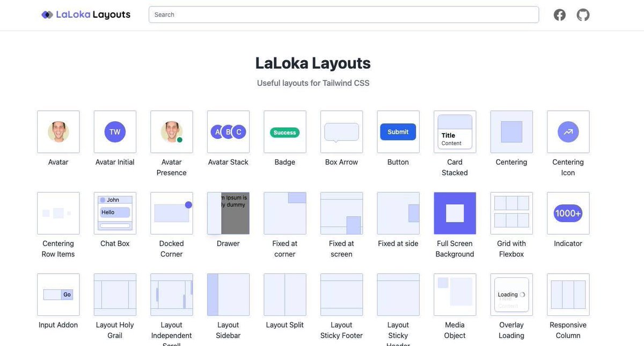Open the Full Screen Background thumbnail
This screenshot has width=644, height=346.
(455, 214)
